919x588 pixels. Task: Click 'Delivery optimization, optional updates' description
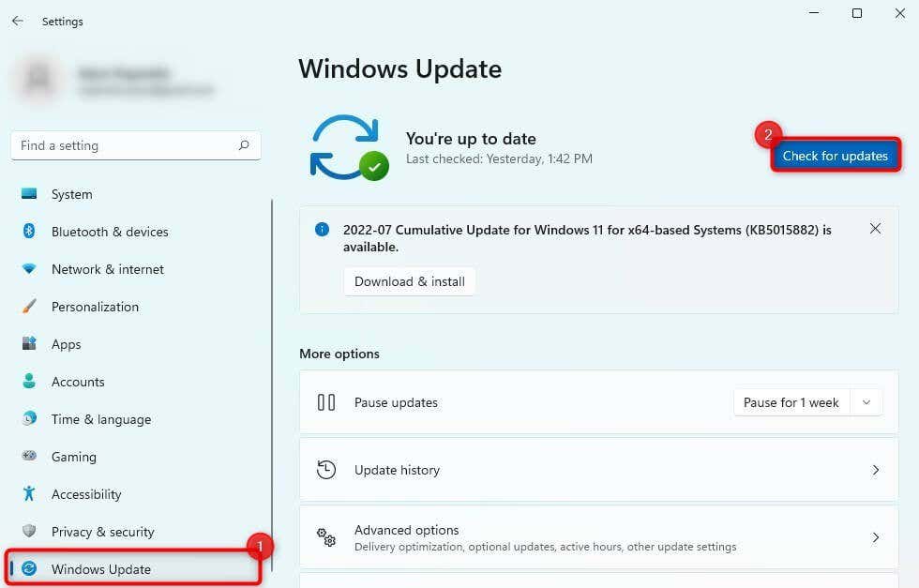[545, 547]
